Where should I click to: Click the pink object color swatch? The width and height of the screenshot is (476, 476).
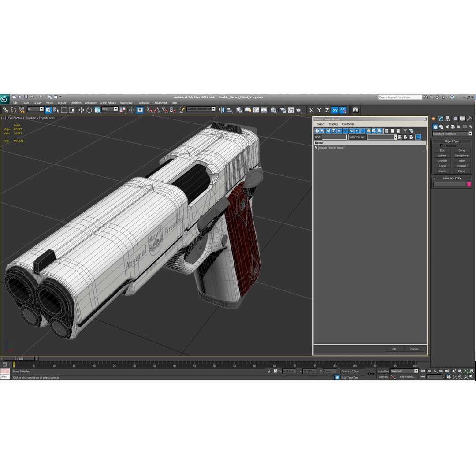(469, 184)
